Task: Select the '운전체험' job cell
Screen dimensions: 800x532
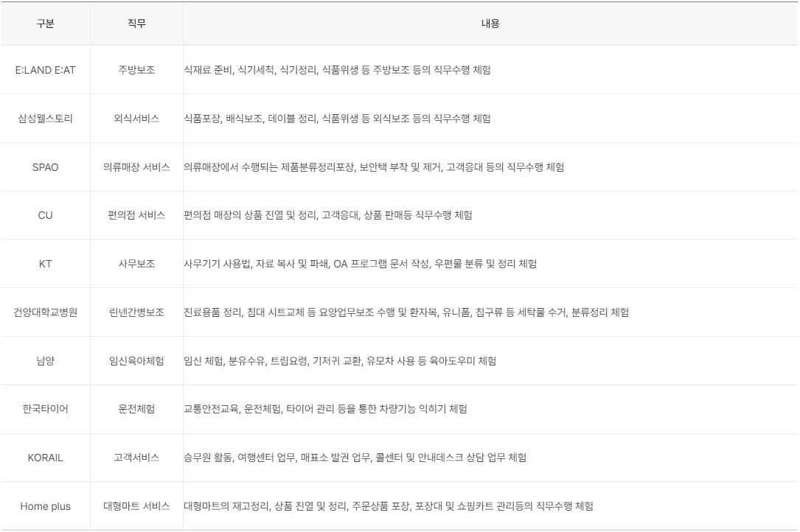Action: (x=136, y=409)
